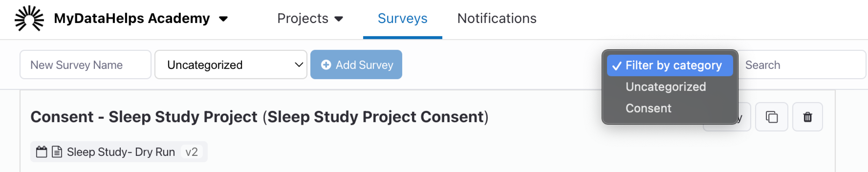
Task: Click the Sleep Study- Dry Run label
Action: (121, 152)
